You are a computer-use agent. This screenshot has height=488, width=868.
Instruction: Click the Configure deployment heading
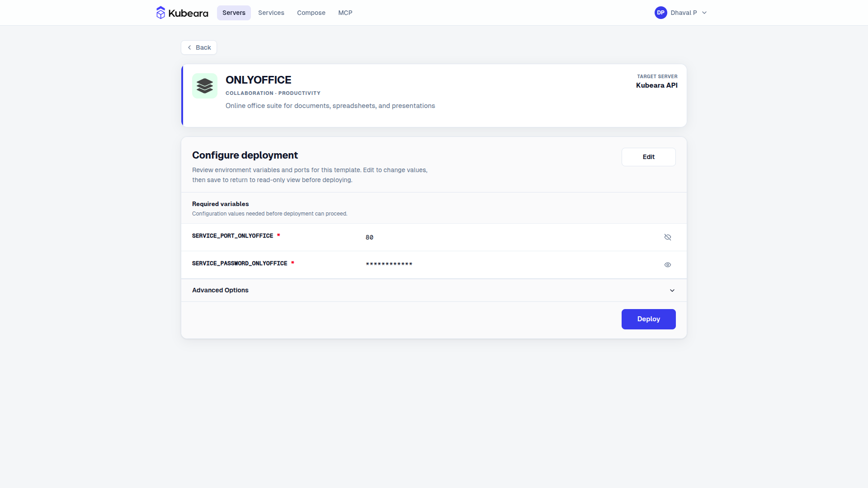click(x=245, y=155)
